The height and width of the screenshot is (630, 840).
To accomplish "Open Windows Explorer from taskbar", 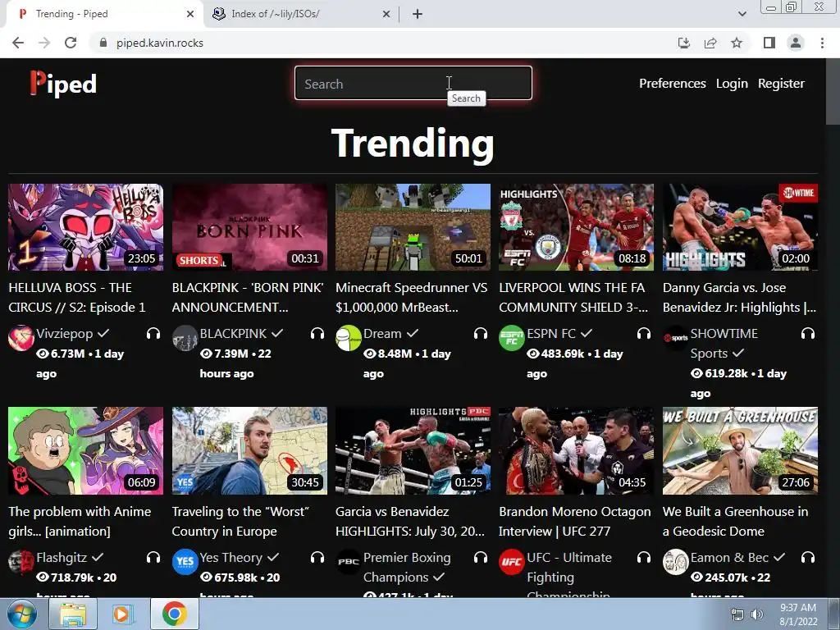I will coord(73,614).
